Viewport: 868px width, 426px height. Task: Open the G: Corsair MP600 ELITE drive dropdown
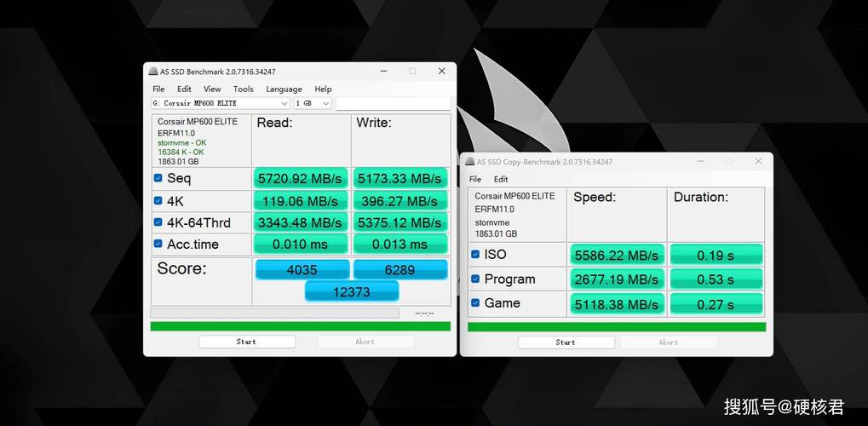[221, 104]
